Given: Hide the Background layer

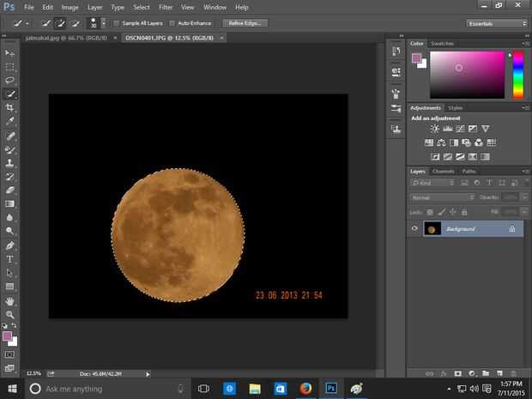Looking at the screenshot, I should 415,229.
